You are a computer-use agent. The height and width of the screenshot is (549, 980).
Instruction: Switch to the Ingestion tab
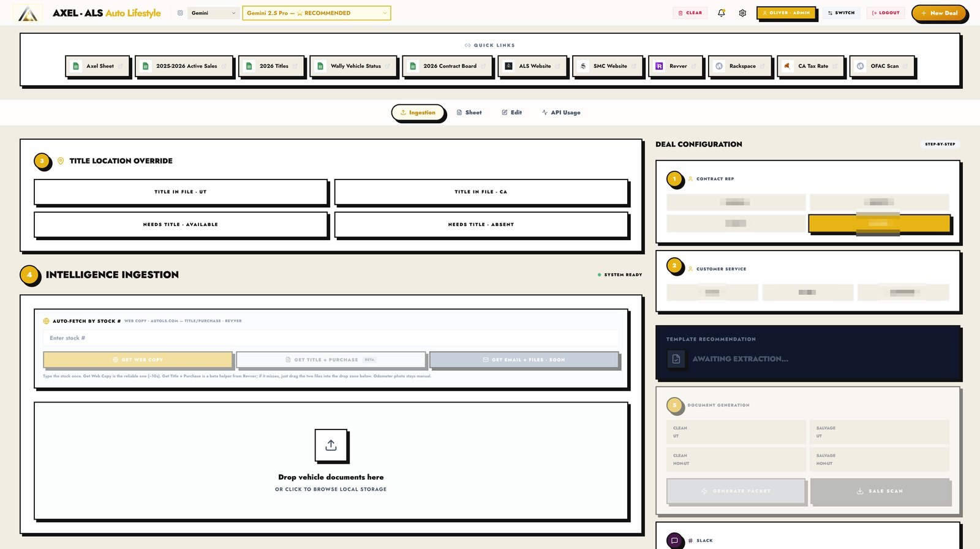418,113
